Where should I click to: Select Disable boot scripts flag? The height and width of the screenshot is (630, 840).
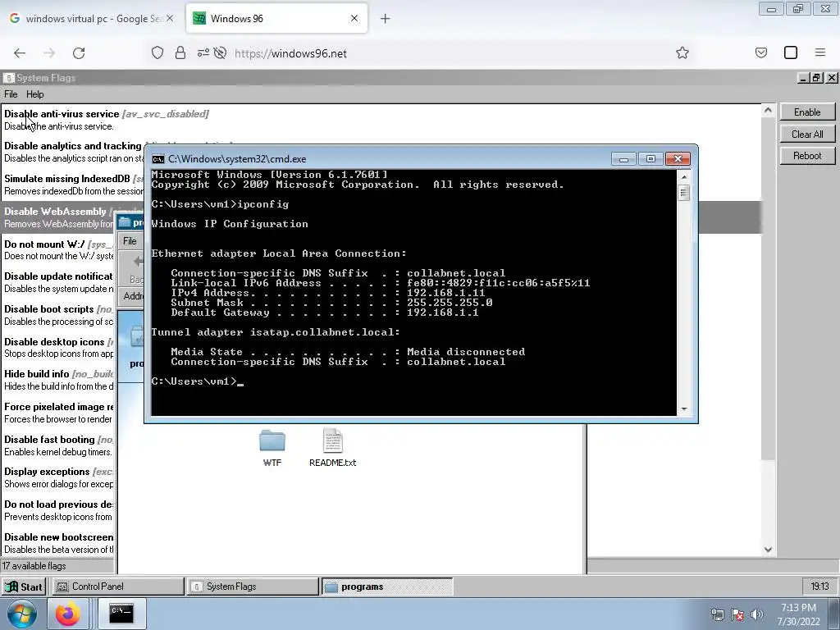[x=59, y=315]
